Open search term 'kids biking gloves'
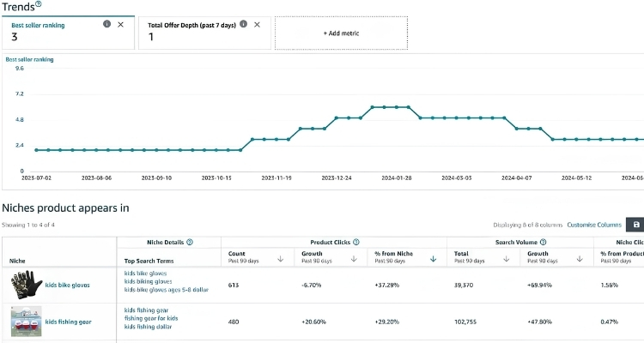This screenshot has height=343, width=644. (x=149, y=281)
